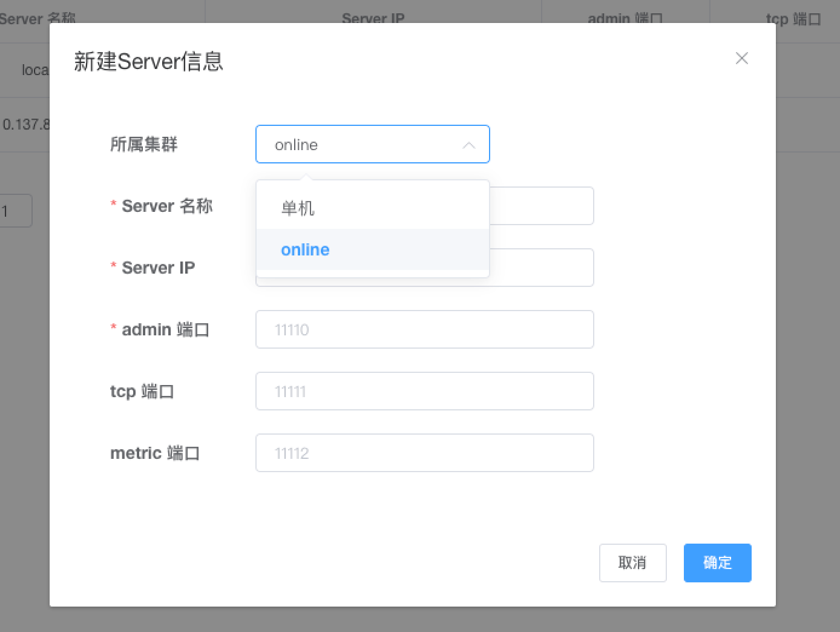Click inside the tcp 端口 input showing 11111
The height and width of the screenshot is (632, 840).
coord(424,391)
